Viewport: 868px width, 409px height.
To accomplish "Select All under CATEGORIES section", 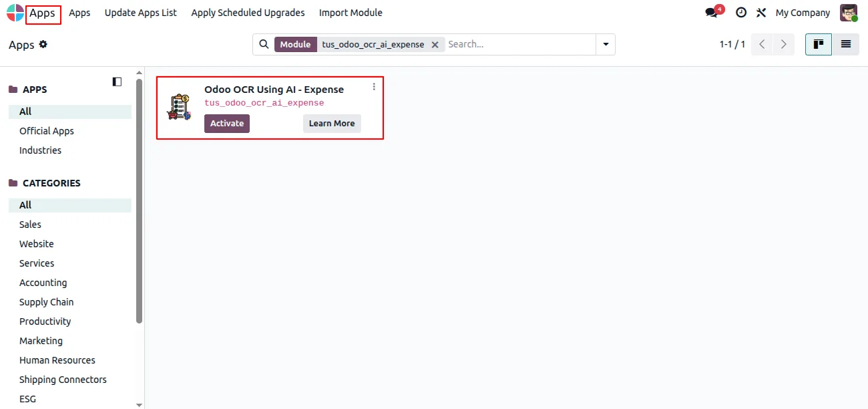I will [70, 205].
